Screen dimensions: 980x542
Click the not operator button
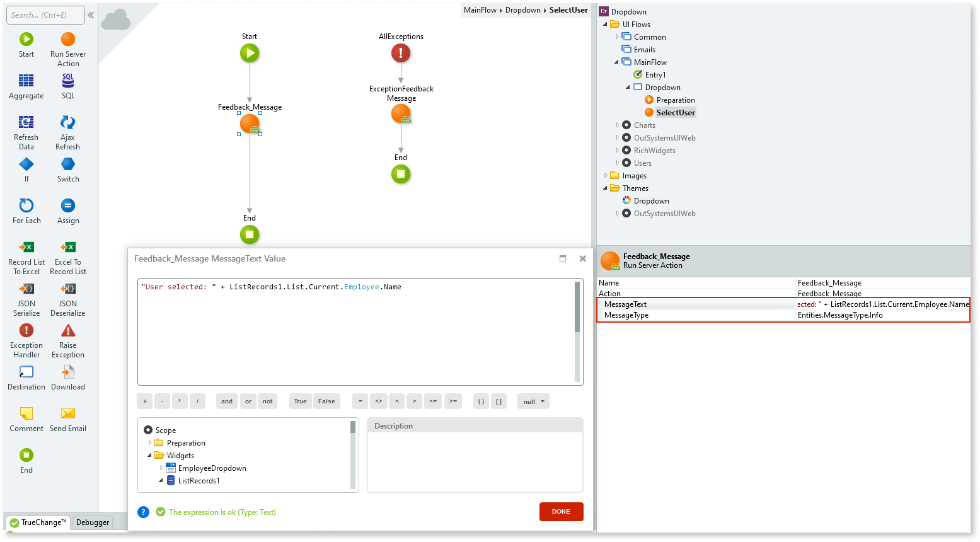pyautogui.click(x=267, y=401)
